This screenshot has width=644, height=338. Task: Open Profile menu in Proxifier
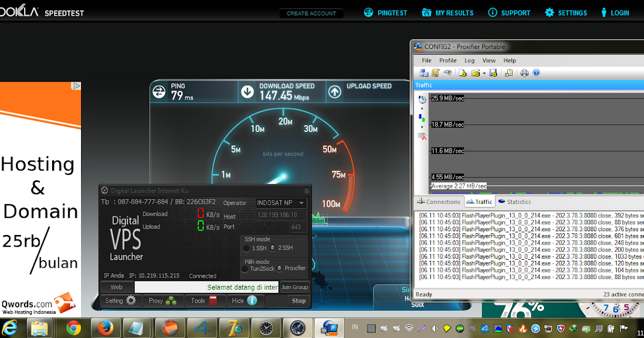point(448,61)
